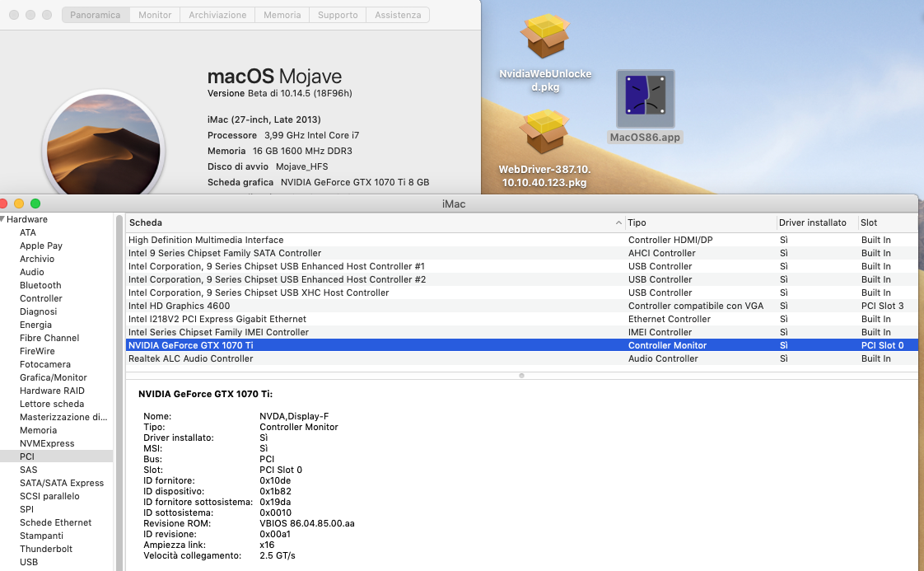
Task: Click the sidebar vertical scrollbar
Action: pos(119,392)
